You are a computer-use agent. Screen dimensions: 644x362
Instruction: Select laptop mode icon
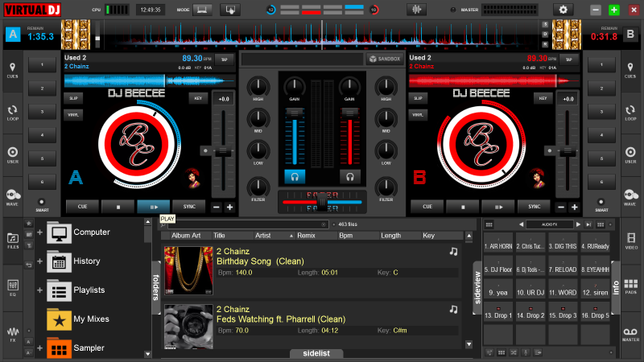click(202, 10)
